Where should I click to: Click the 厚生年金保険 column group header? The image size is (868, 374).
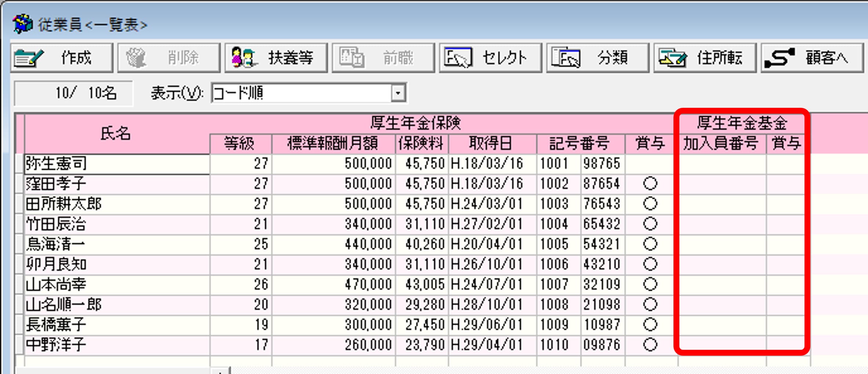pos(415,123)
